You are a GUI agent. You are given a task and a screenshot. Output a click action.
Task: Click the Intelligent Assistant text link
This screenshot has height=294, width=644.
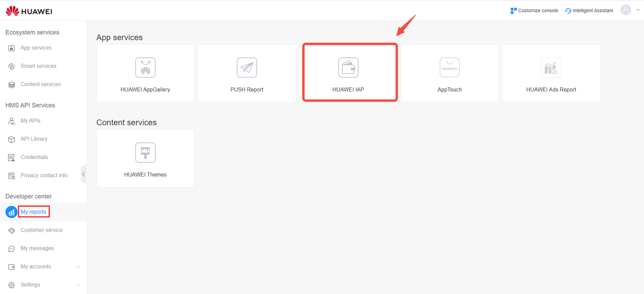[x=593, y=11]
